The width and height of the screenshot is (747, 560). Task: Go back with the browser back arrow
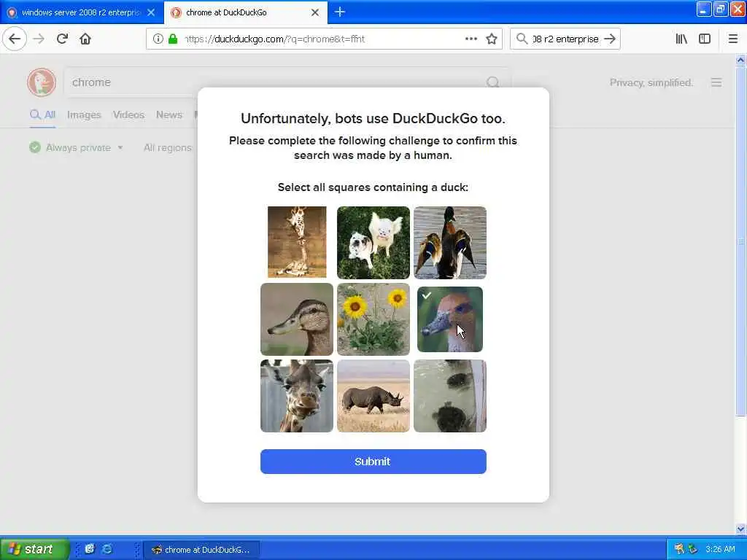[15, 39]
